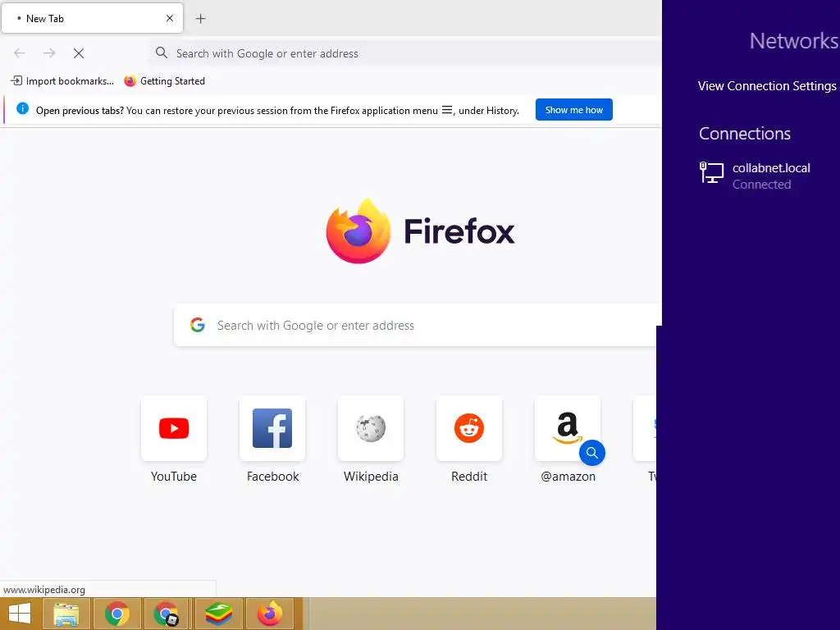The width and height of the screenshot is (840, 630).
Task: Open the Wikipedia shortcut tile
Action: click(371, 428)
